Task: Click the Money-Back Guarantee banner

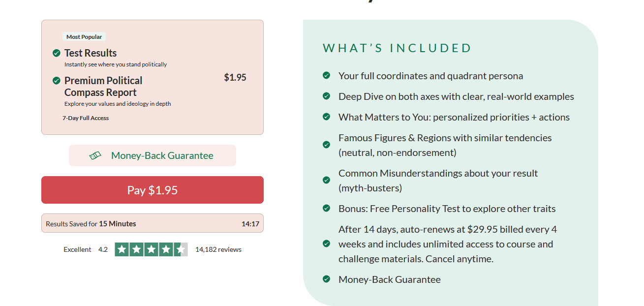Action: coord(153,155)
